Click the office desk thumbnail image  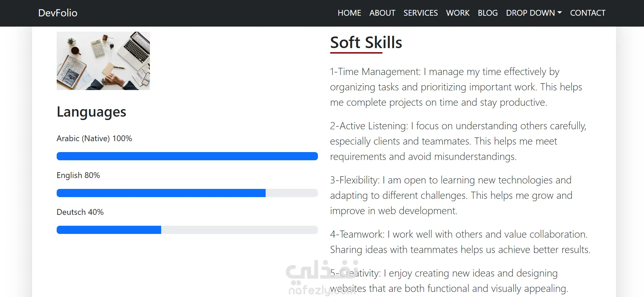tap(103, 61)
